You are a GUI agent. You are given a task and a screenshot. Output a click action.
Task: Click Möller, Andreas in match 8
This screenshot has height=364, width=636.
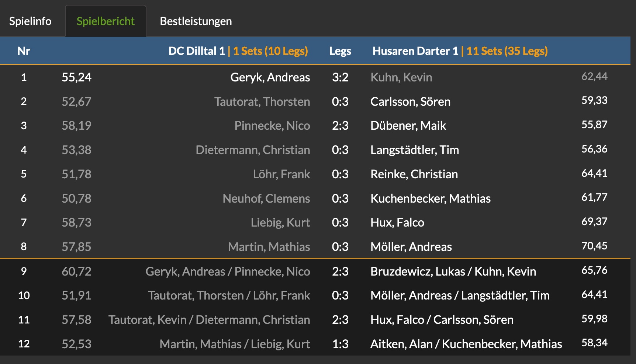point(411,247)
